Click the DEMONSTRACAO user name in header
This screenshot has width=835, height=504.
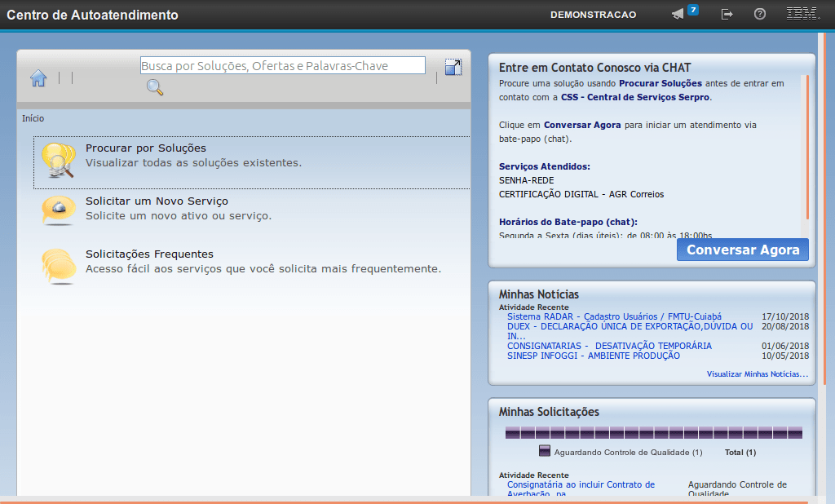pos(594,15)
